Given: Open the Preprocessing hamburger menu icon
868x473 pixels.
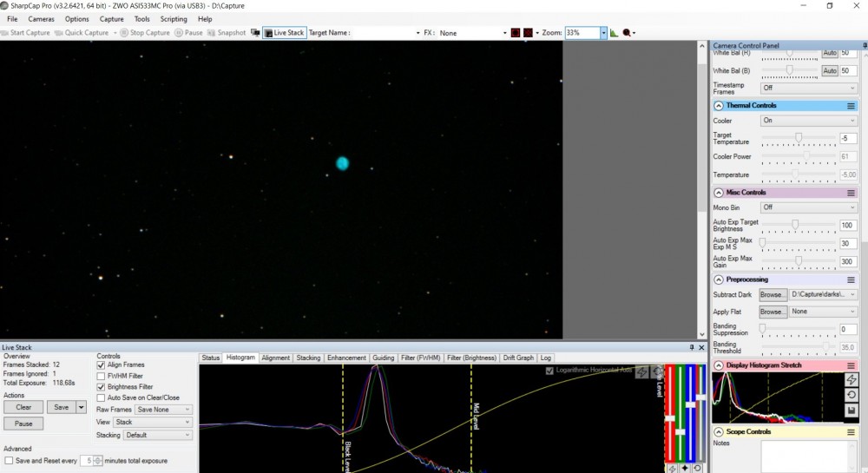Looking at the screenshot, I should click(x=851, y=279).
